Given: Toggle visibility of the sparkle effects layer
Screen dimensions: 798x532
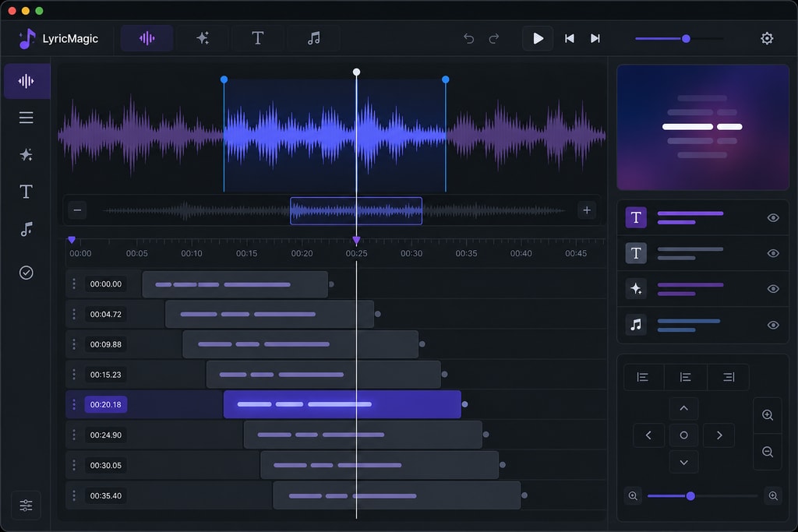Looking at the screenshot, I should 773,289.
